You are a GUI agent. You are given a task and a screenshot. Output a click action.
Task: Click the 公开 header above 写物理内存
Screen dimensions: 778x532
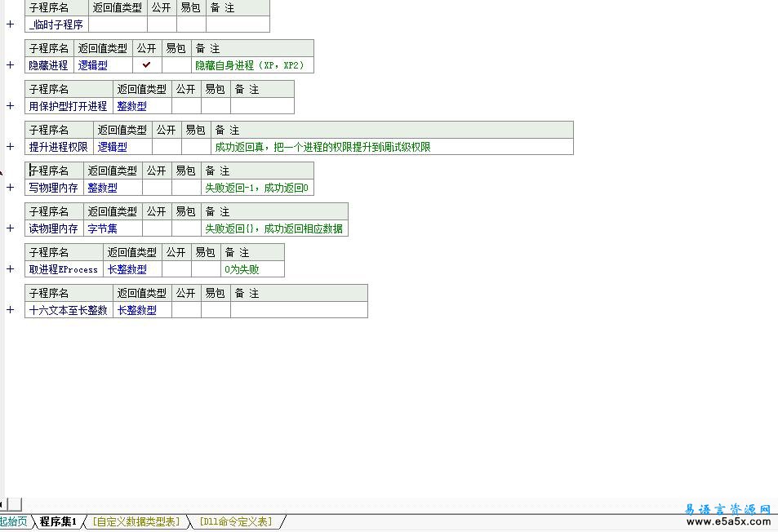[157, 171]
